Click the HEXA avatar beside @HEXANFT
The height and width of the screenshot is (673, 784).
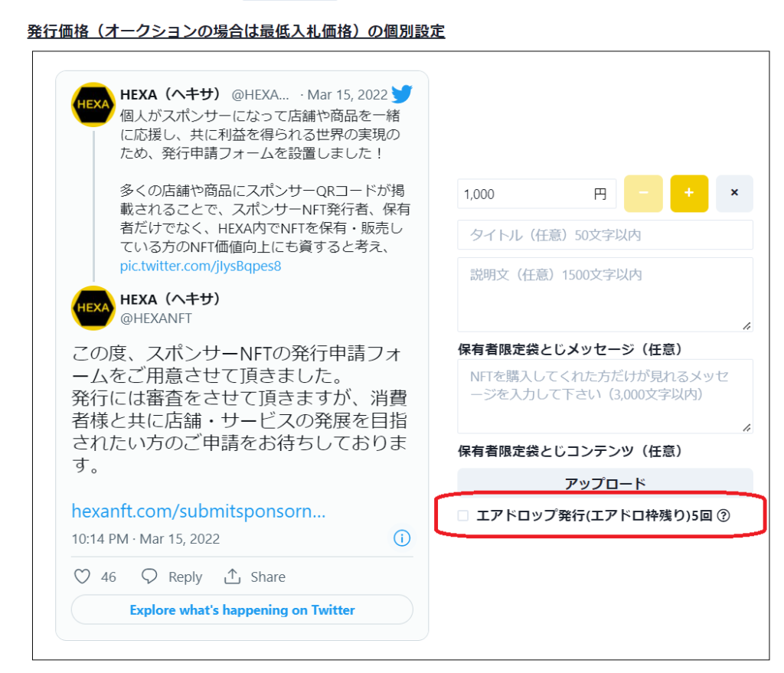coord(93,308)
